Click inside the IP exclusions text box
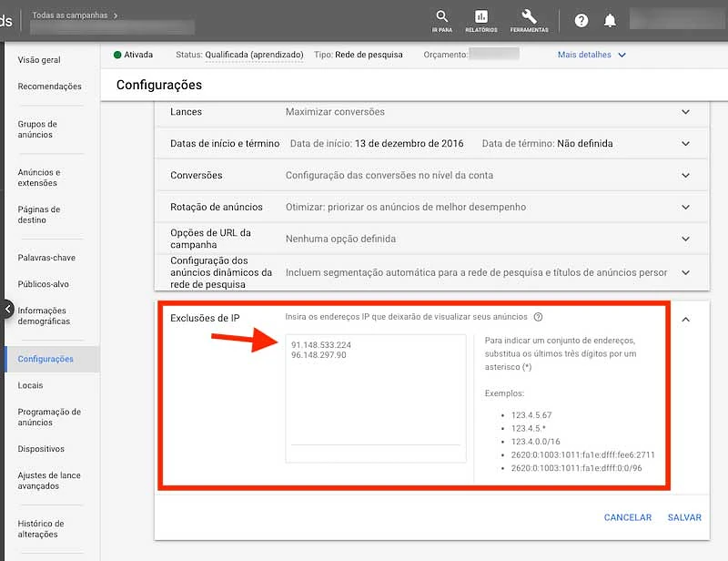 [376, 398]
